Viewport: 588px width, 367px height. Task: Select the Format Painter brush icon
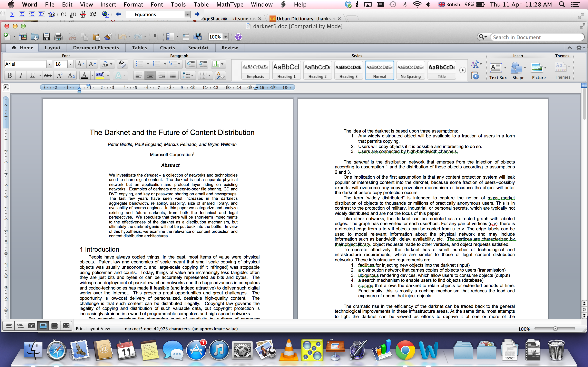(x=108, y=37)
